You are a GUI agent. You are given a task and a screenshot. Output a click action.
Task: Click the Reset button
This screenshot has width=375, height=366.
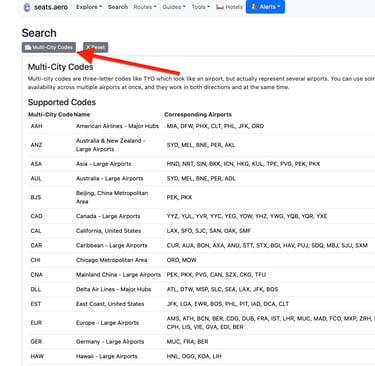[x=95, y=47]
